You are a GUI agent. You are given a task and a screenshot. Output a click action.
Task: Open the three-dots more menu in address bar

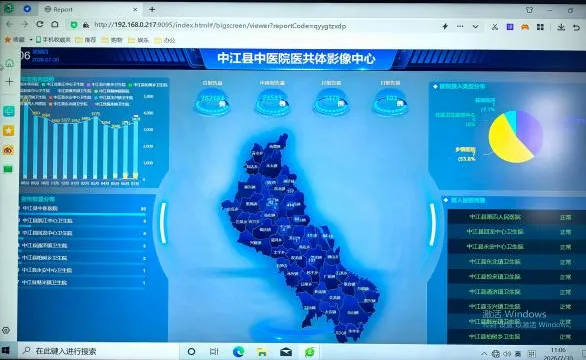click(x=460, y=27)
